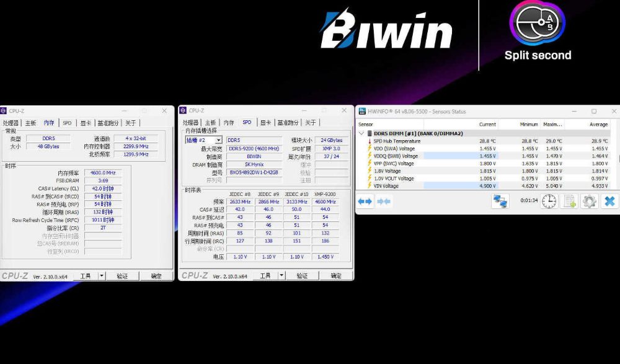The height and width of the screenshot is (364, 620).
Task: Click the XMP-9200 timing column header
Action: [x=325, y=194]
